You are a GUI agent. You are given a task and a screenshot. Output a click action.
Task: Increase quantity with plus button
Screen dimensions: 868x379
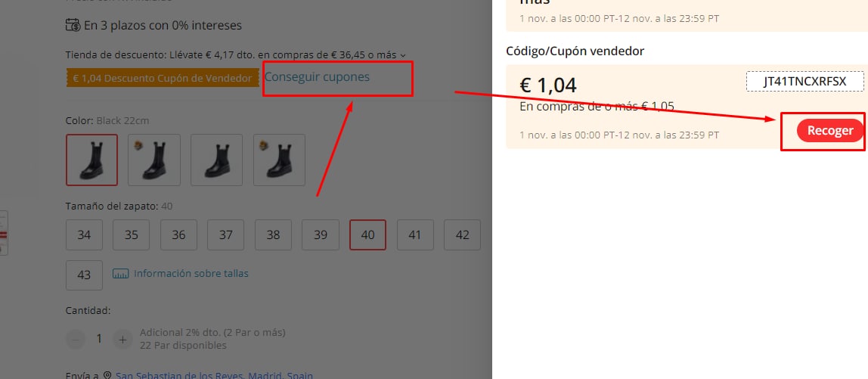(x=122, y=339)
